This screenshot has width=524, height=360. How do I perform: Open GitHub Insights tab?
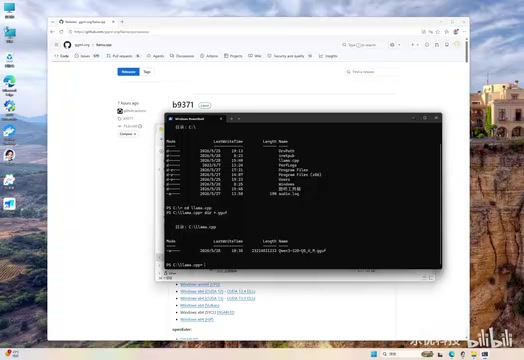(328, 56)
